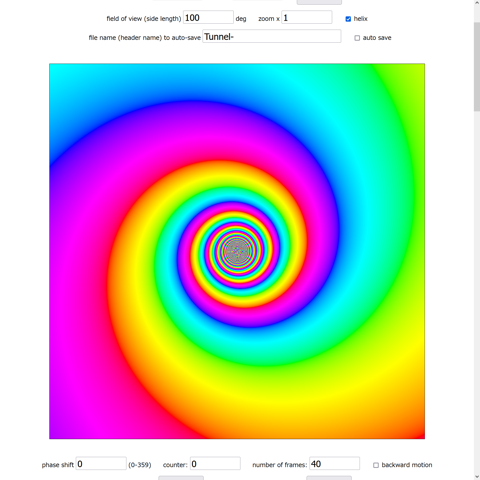
Task: Click the helix label text
Action: [360, 19]
